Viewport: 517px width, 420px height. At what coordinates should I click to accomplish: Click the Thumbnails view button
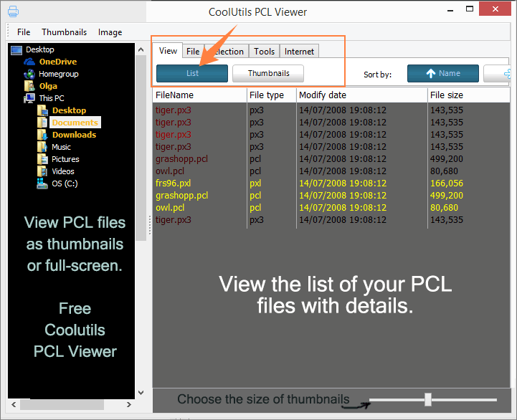[x=268, y=73]
